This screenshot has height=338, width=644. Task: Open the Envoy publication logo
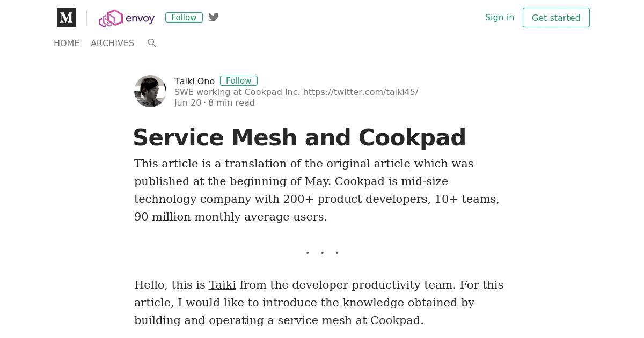[x=127, y=18]
